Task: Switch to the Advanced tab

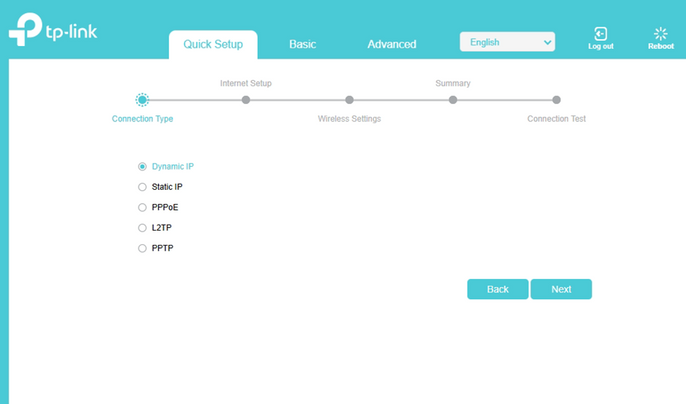Action: [392, 44]
